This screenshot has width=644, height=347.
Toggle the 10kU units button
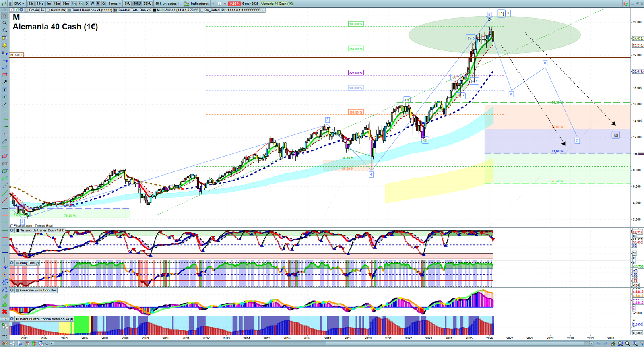tap(137, 4)
